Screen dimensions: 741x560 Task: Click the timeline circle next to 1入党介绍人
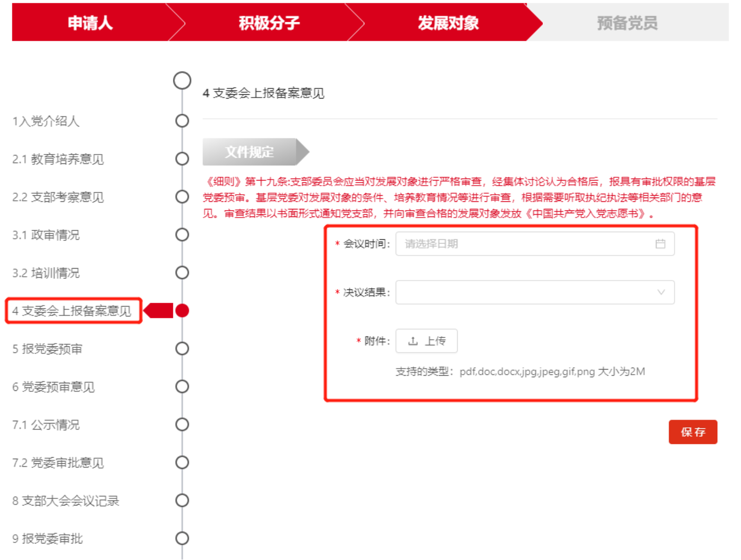[x=182, y=121]
